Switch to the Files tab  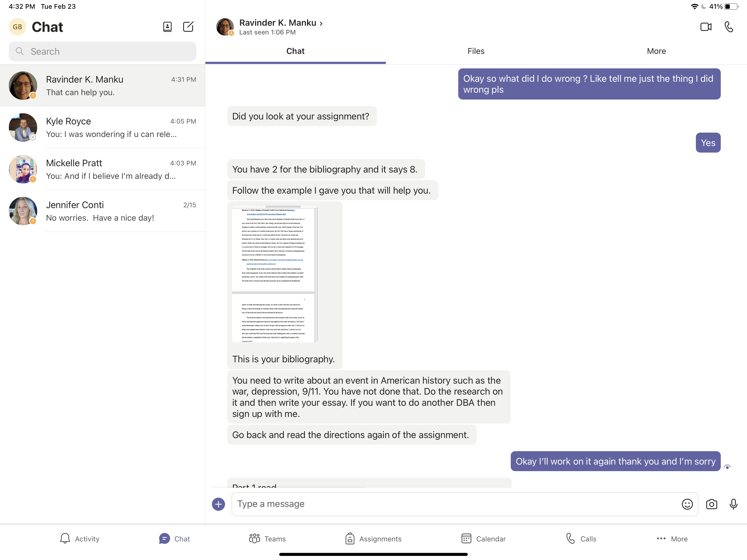tap(475, 51)
